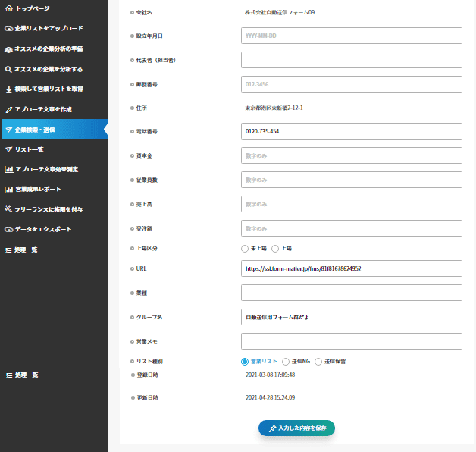Click the tools icon for フリーランスに権限を付与

pos(8,209)
